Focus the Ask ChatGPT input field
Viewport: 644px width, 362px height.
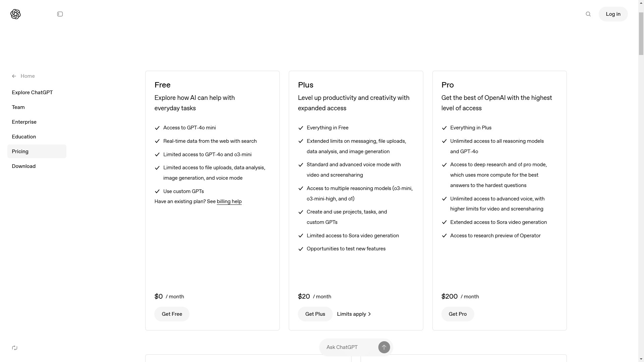tap(349, 347)
